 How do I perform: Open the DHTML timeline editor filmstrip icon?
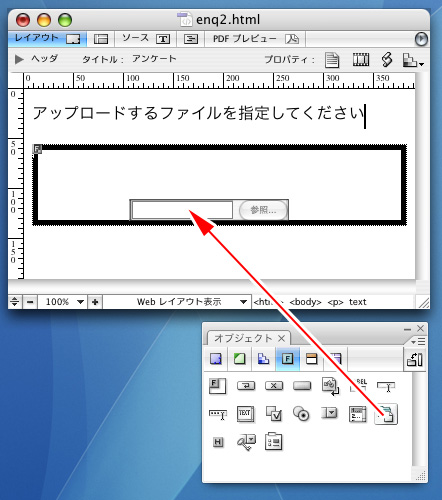361,60
